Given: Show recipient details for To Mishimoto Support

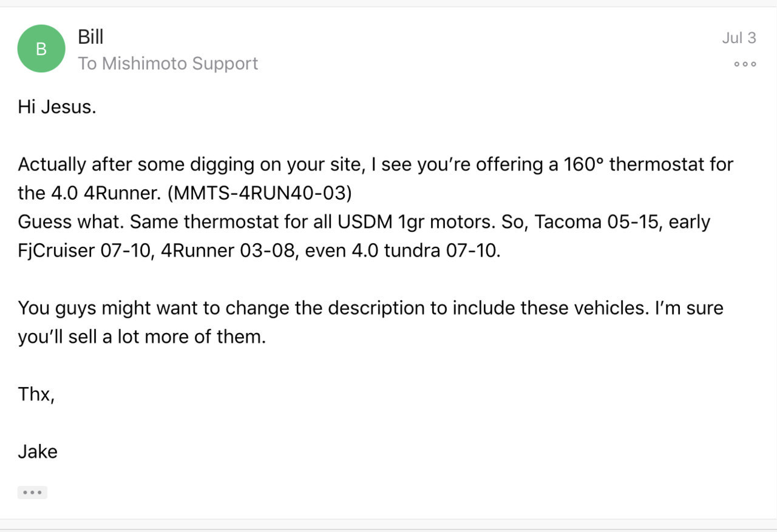Looking at the screenshot, I should point(168,64).
